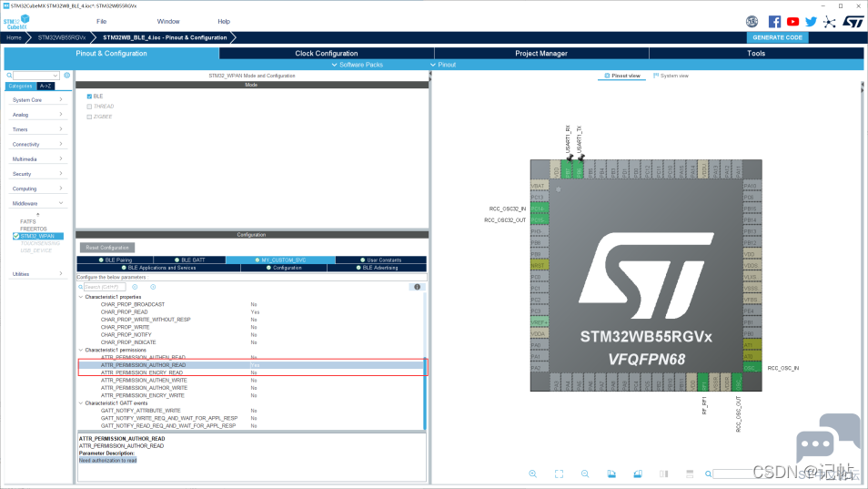868x489 pixels.
Task: Switch to Tools tab
Action: pyautogui.click(x=756, y=53)
